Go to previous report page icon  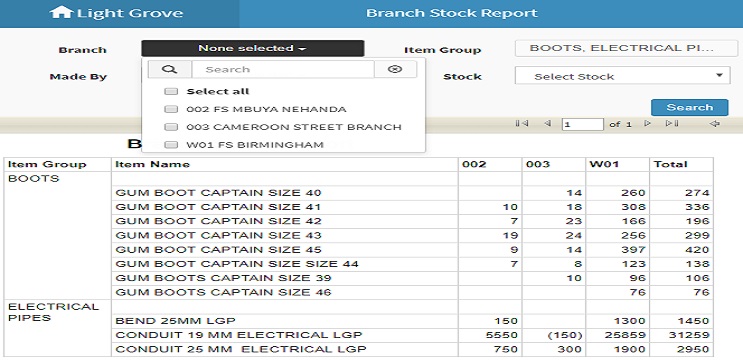coord(547,124)
